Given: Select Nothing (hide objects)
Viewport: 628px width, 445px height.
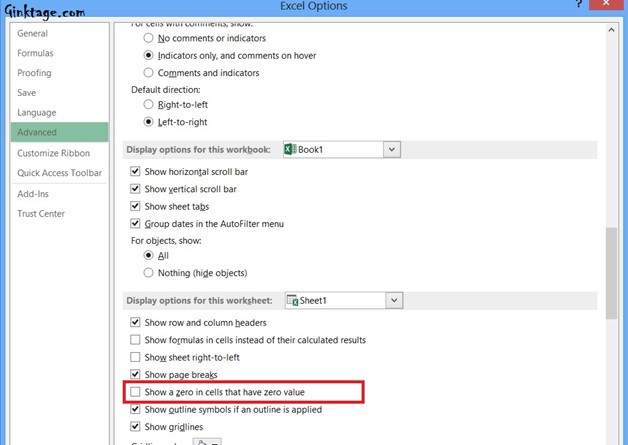Looking at the screenshot, I should (x=148, y=273).
